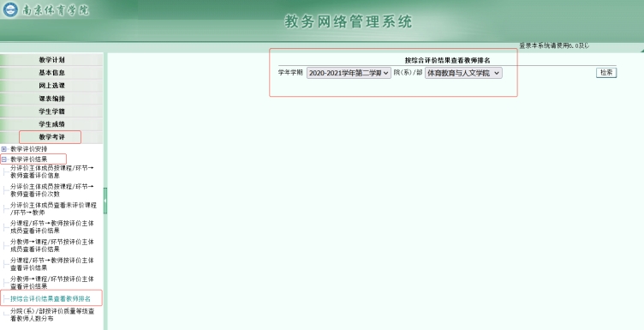Open 分评价主体成员按课程/环节→教师查看评价次数 item
Screen dimensions: 644x330
(x=51, y=190)
